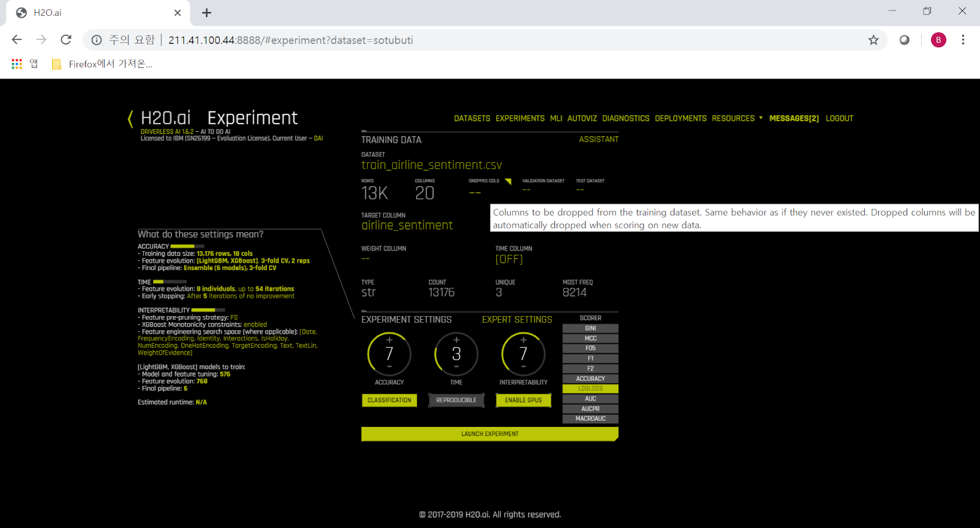Image resolution: width=980 pixels, height=528 pixels.
Task: Reload the browser page
Action: point(66,40)
